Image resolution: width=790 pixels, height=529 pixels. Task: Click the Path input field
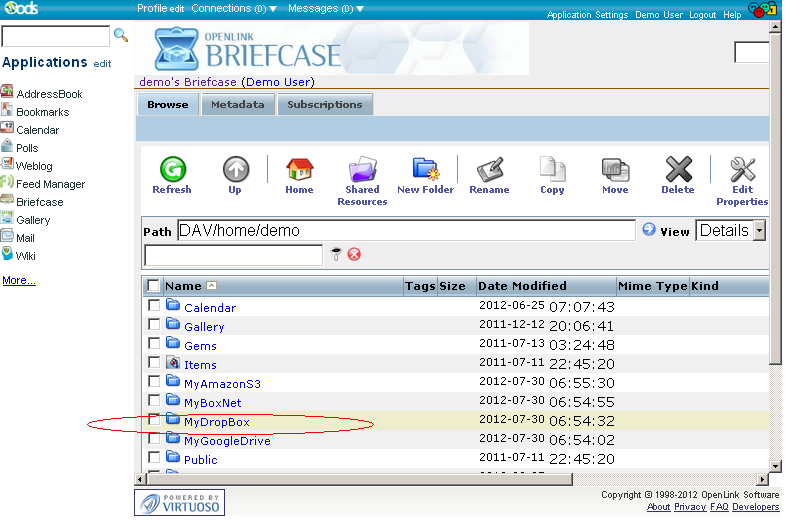pyautogui.click(x=406, y=231)
